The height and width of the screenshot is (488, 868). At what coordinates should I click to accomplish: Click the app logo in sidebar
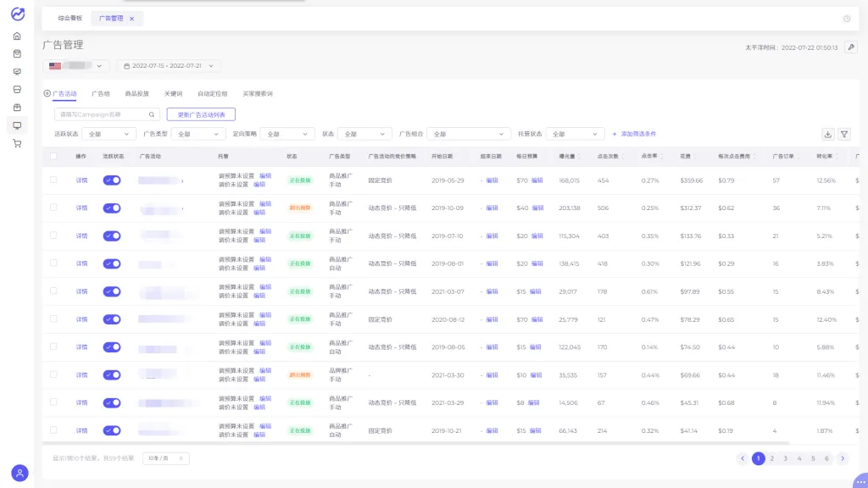pyautogui.click(x=18, y=14)
